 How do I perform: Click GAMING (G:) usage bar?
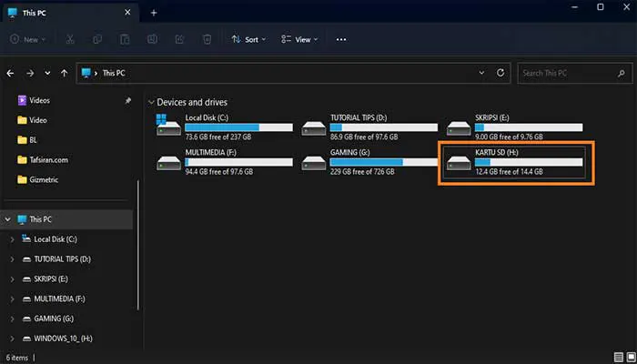point(384,162)
